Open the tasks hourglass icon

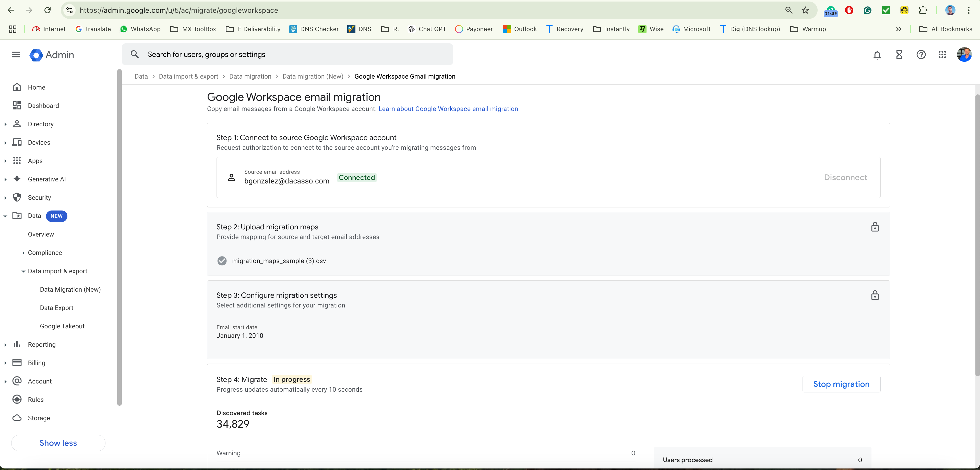(899, 55)
